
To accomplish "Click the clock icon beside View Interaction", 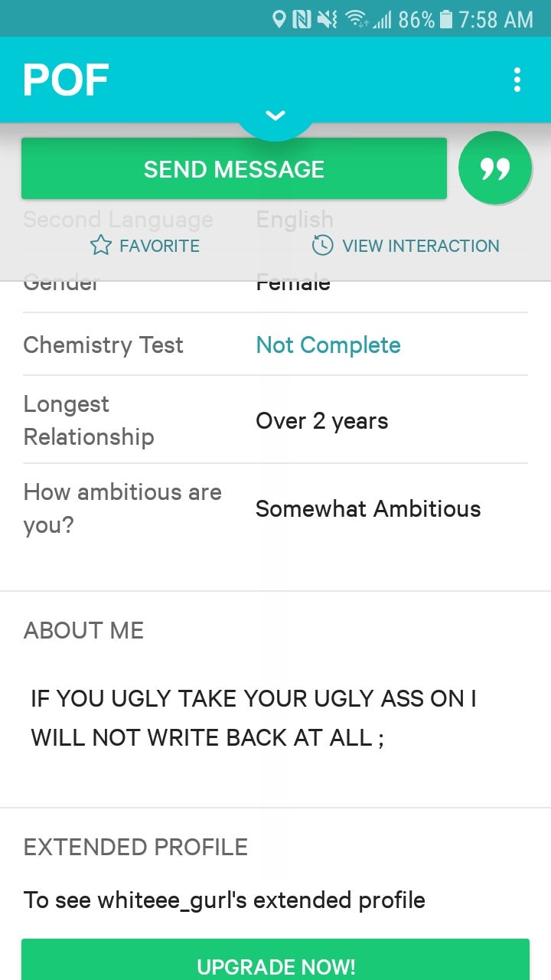I will coord(322,246).
